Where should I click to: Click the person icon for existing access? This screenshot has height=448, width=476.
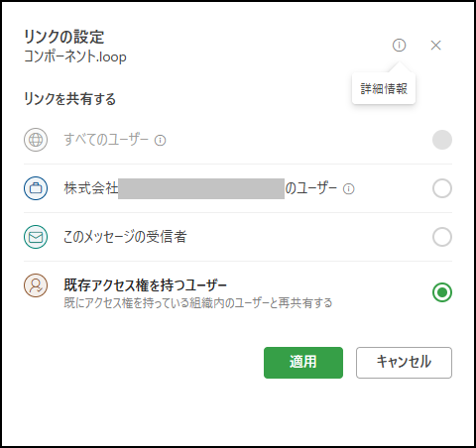(x=36, y=285)
